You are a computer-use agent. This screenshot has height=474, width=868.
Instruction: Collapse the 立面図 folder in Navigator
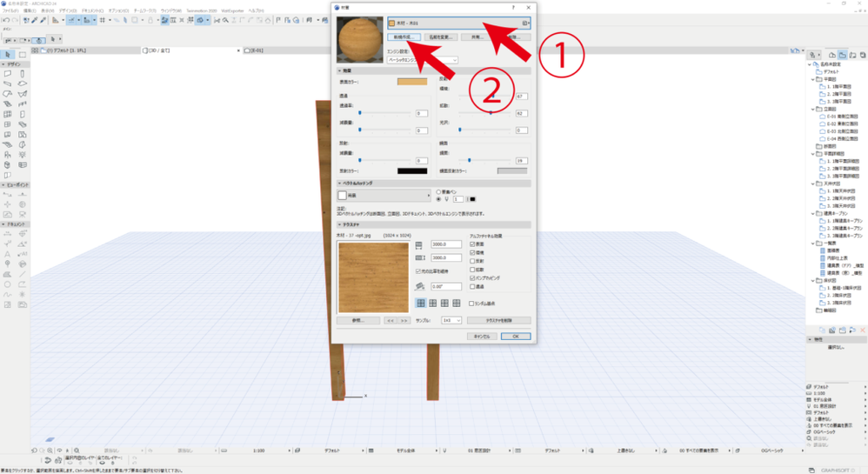[812, 109]
